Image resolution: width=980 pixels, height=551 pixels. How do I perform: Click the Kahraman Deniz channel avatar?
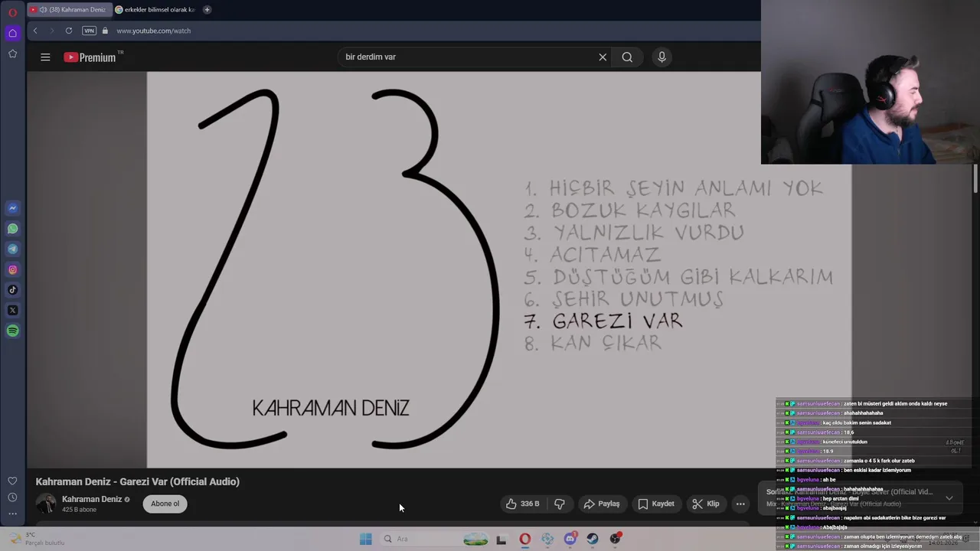[x=46, y=503]
